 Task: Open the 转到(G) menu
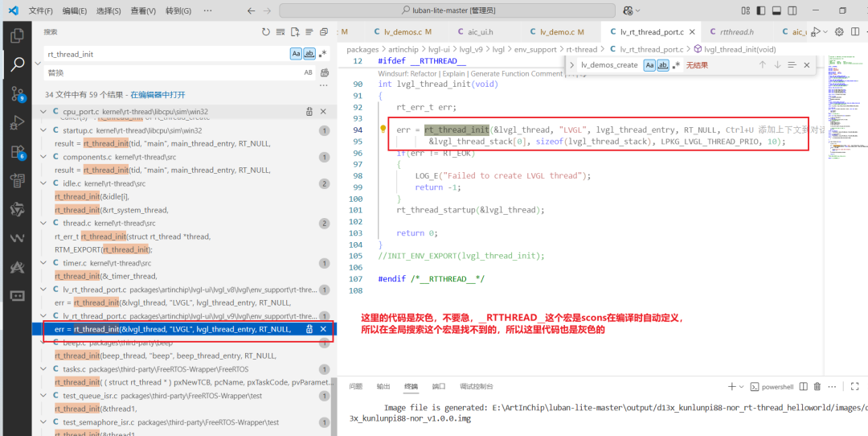pyautogui.click(x=178, y=10)
